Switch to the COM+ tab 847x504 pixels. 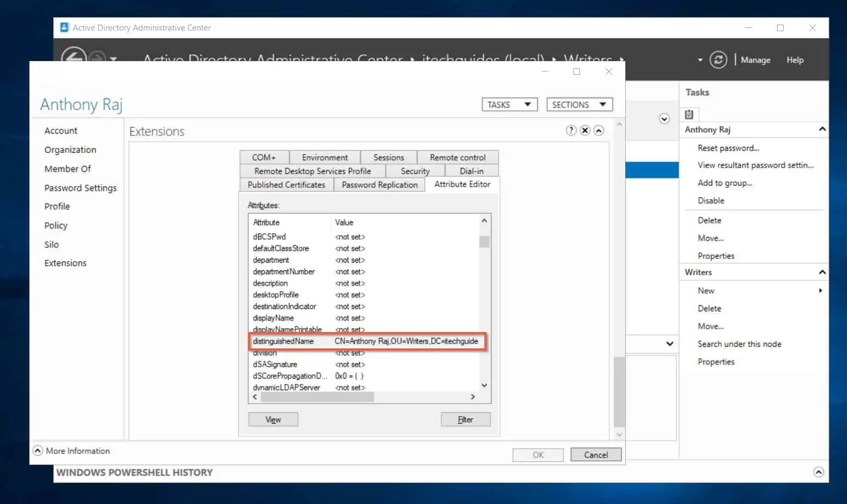click(264, 157)
